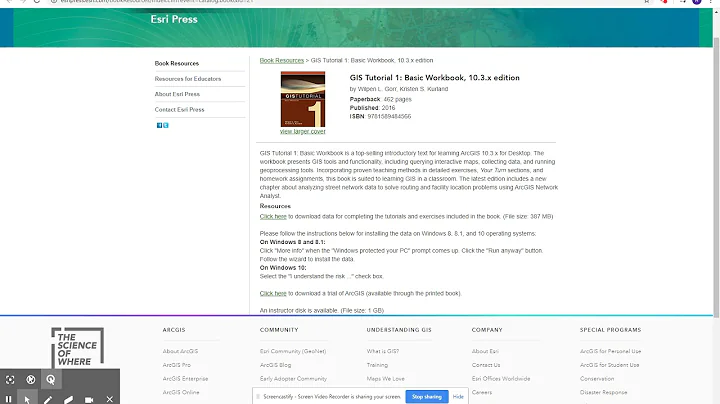Open About ArcGIS footer link
The image size is (720, 404).
pyautogui.click(x=180, y=351)
